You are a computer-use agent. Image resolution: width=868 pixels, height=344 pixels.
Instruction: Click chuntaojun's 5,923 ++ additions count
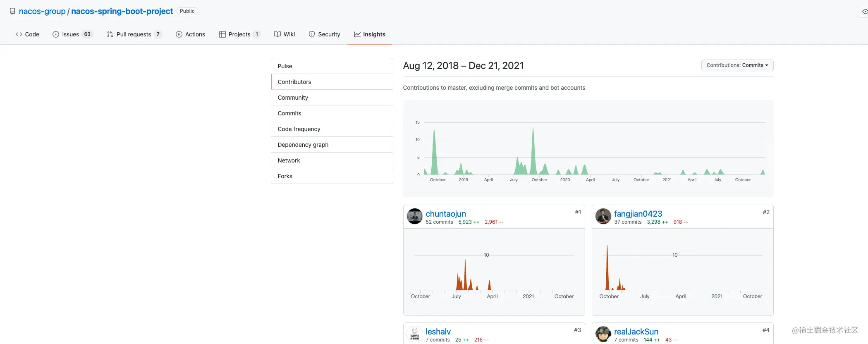[469, 222]
